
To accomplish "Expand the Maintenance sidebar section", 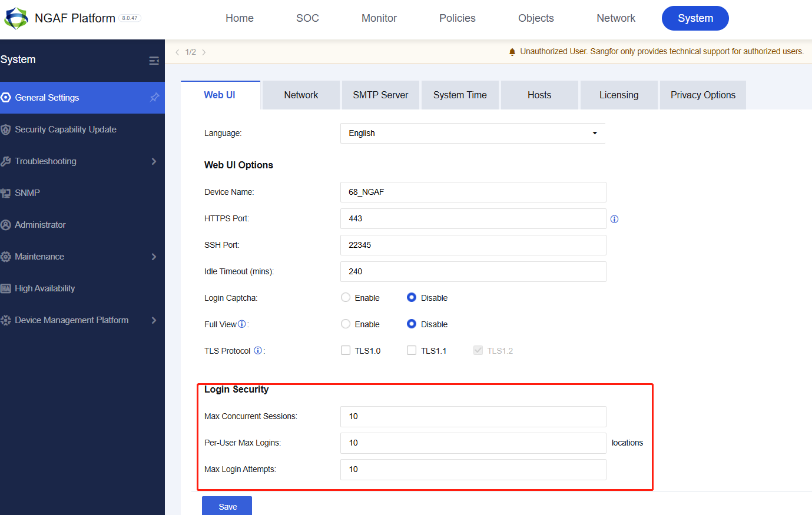I will click(x=154, y=257).
